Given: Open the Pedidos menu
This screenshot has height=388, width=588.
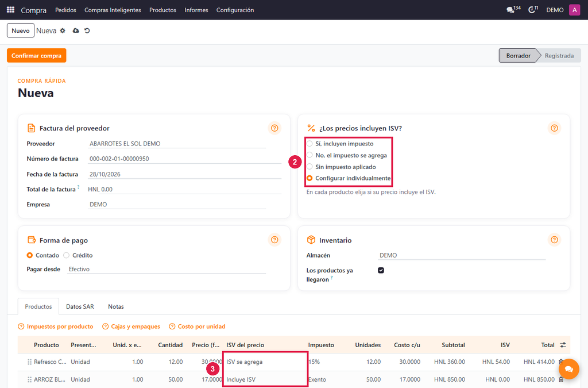Looking at the screenshot, I should coord(65,10).
